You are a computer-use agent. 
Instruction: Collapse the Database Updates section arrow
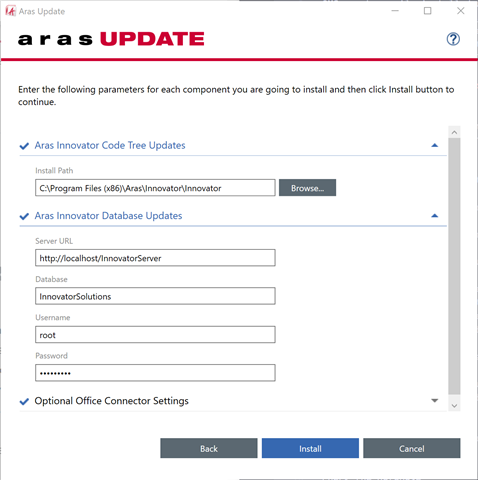tap(434, 216)
